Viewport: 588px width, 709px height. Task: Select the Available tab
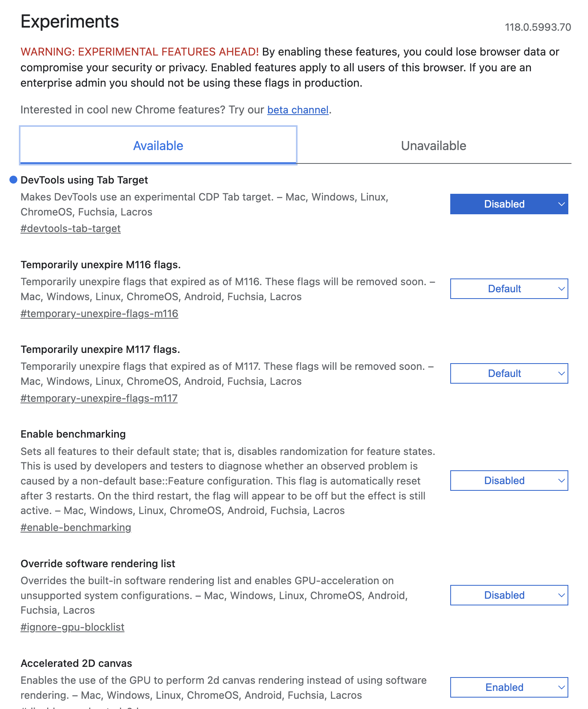pos(158,145)
